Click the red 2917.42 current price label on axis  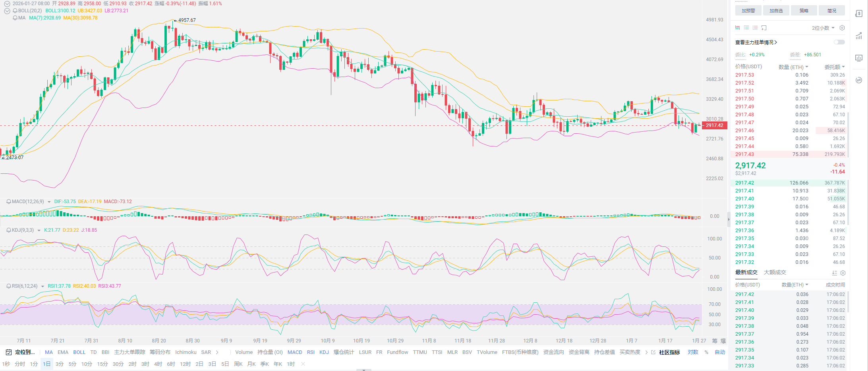[x=715, y=125]
